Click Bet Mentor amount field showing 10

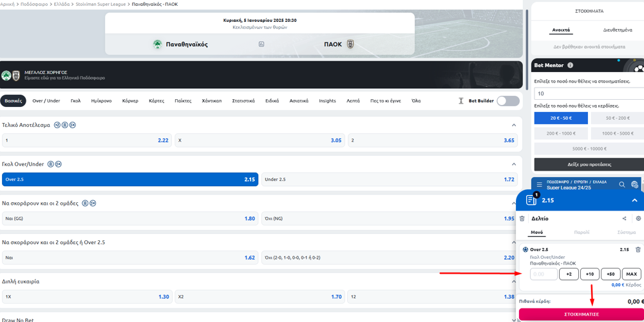tap(589, 93)
